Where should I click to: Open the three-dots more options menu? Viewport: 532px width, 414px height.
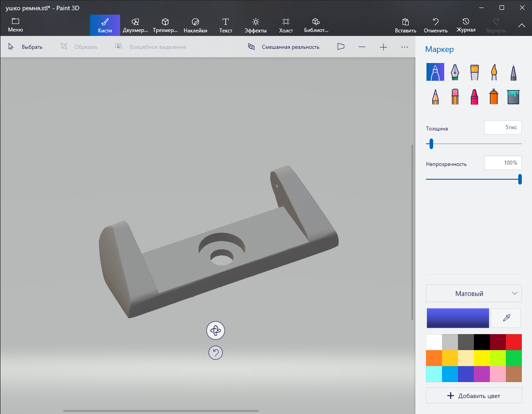pos(405,47)
